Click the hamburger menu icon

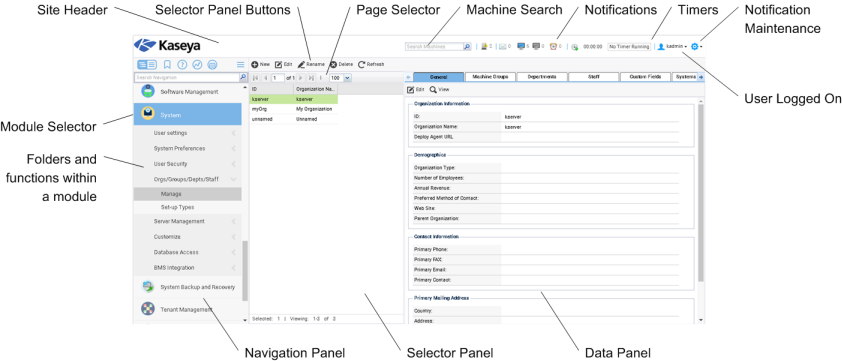pyautogui.click(x=241, y=64)
